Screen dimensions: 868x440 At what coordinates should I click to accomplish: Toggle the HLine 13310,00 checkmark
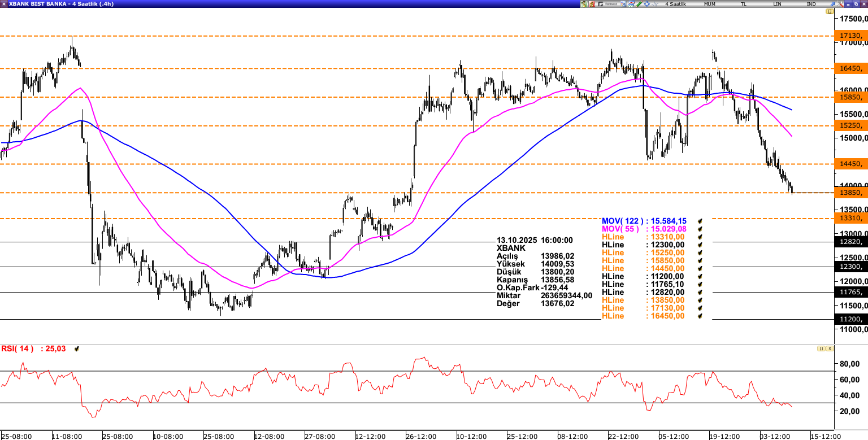tap(700, 237)
